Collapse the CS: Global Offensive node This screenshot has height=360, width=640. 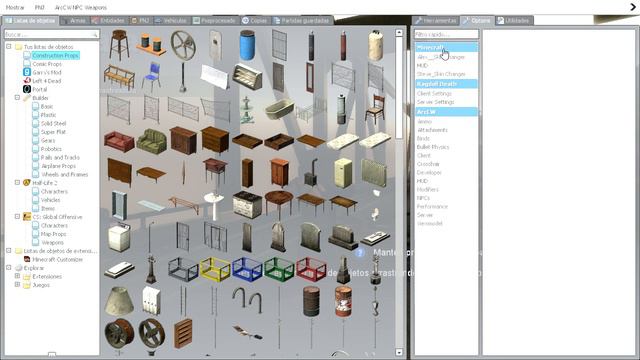[x=17, y=217]
